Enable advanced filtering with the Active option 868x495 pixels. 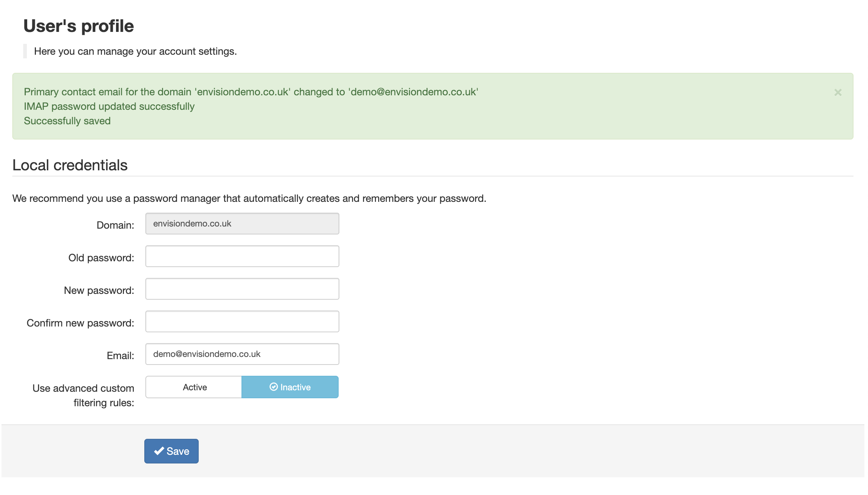coord(194,387)
